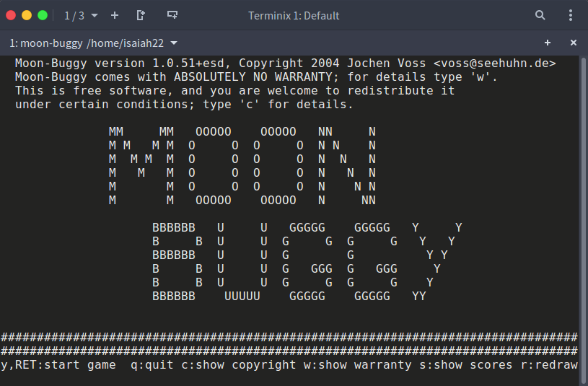Open the session switcher dropdown showing 1 / 3
The height and width of the screenshot is (386, 588).
(x=81, y=16)
